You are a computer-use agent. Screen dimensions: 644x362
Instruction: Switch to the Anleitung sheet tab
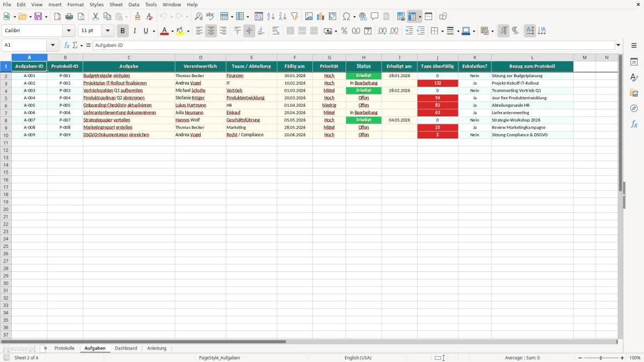(x=157, y=348)
